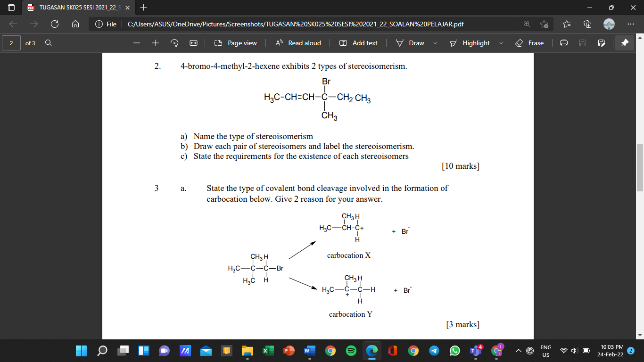The height and width of the screenshot is (362, 644).
Task: Print the PDF document
Action: [564, 43]
